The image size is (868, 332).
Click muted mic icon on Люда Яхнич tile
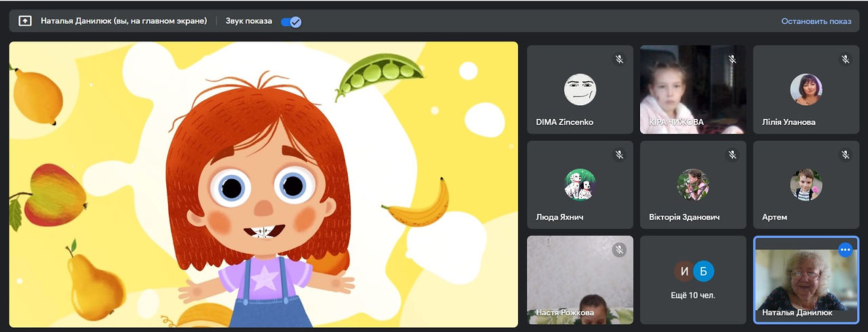click(619, 155)
